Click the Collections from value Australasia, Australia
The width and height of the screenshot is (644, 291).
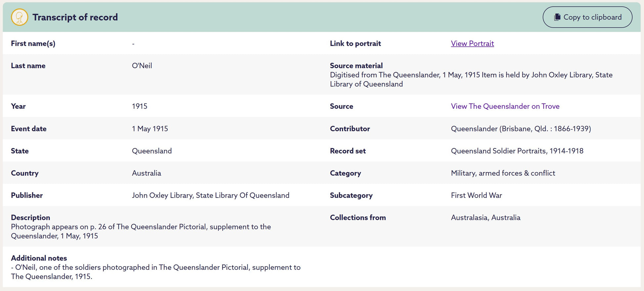(x=485, y=218)
